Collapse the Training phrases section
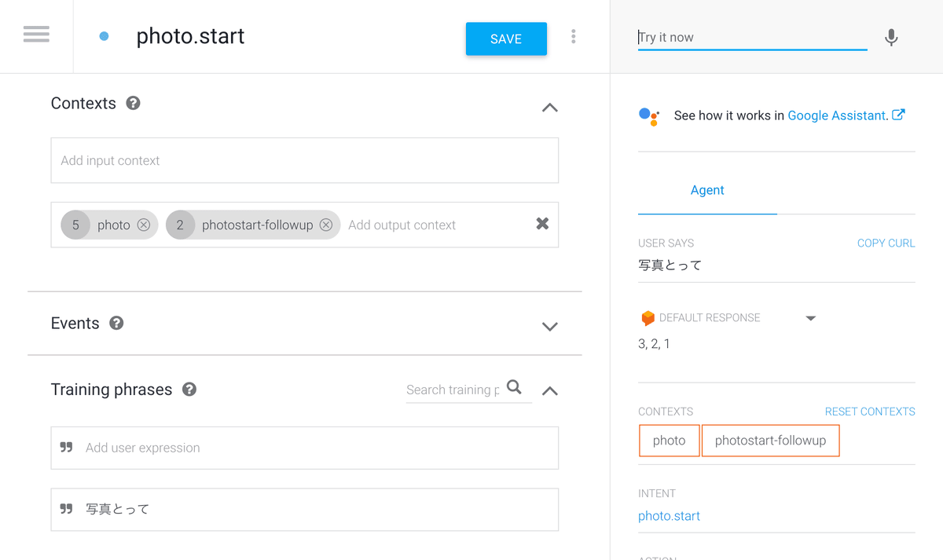Viewport: 943px width, 560px height. coord(550,390)
